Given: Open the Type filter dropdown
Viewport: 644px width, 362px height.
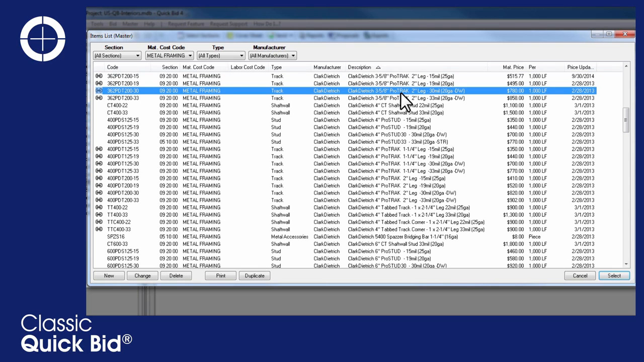Looking at the screenshot, I should [221, 56].
